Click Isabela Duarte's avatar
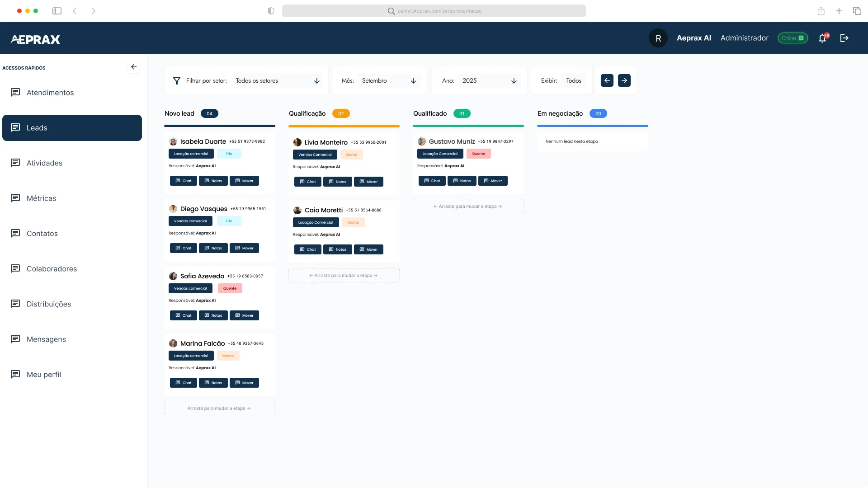 [173, 141]
